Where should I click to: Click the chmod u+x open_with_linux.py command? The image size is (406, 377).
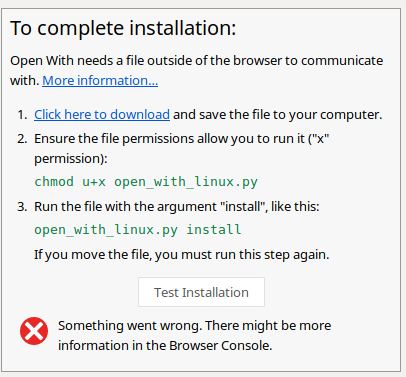tap(146, 182)
